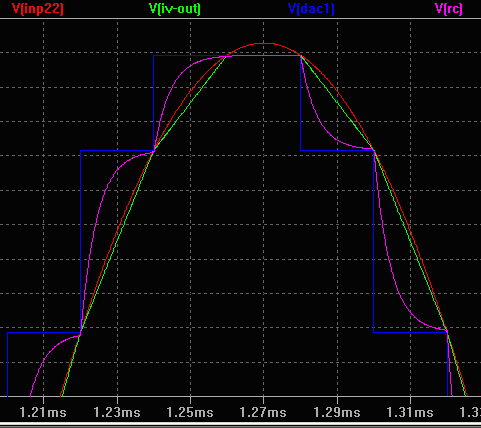Click the 1.27ms time axis label
481x428 pixels.
click(x=263, y=413)
